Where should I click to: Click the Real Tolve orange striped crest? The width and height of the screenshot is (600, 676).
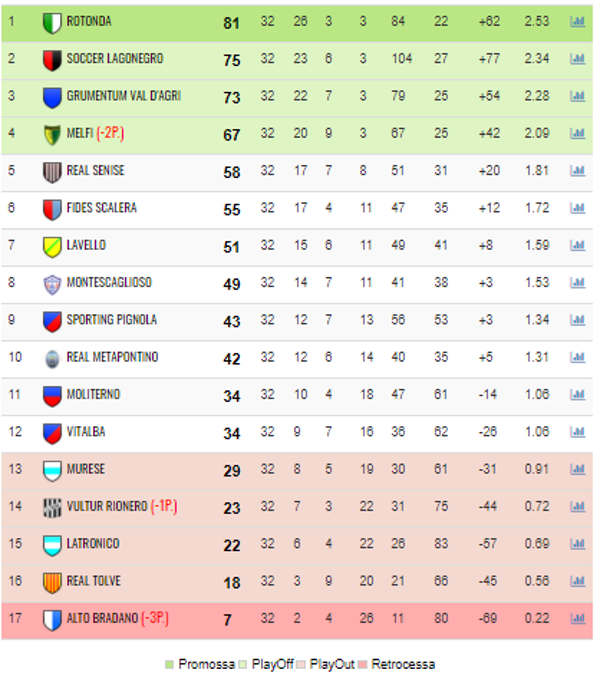coord(52,583)
